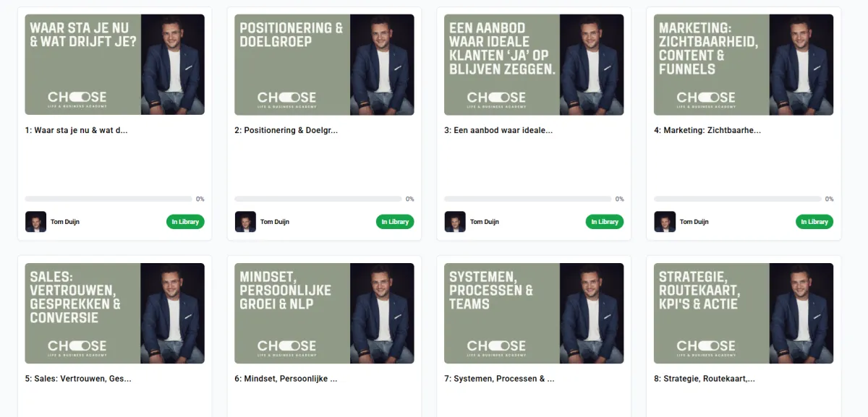
Task: Open title link '6: Mindset, Persoonlijke ...'
Action: [286, 378]
